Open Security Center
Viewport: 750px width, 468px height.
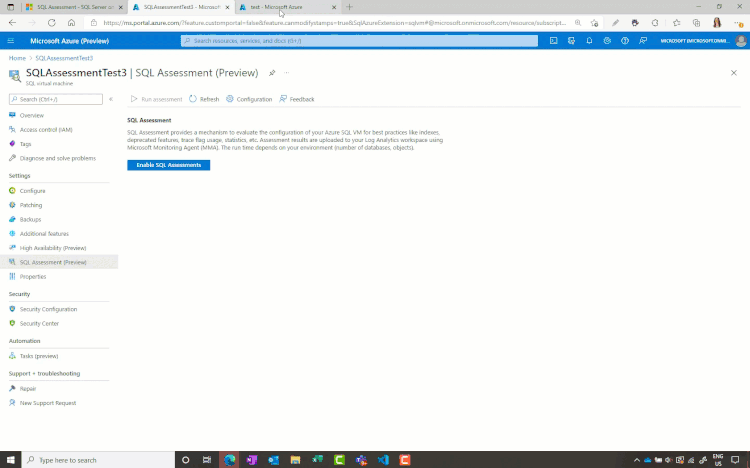(39, 323)
